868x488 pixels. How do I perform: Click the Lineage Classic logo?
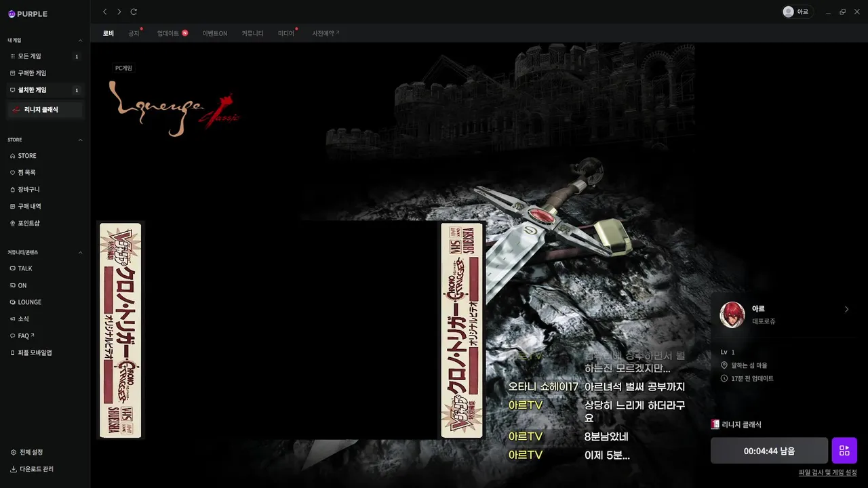click(x=174, y=108)
